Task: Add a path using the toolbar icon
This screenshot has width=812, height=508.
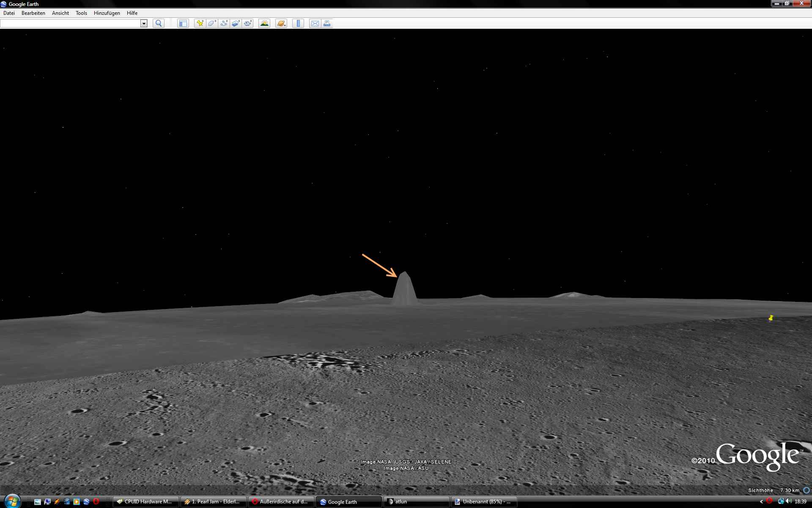Action: click(x=224, y=24)
